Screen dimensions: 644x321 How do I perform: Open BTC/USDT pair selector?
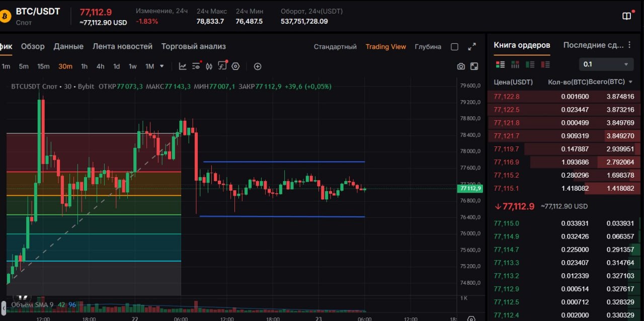(38, 12)
